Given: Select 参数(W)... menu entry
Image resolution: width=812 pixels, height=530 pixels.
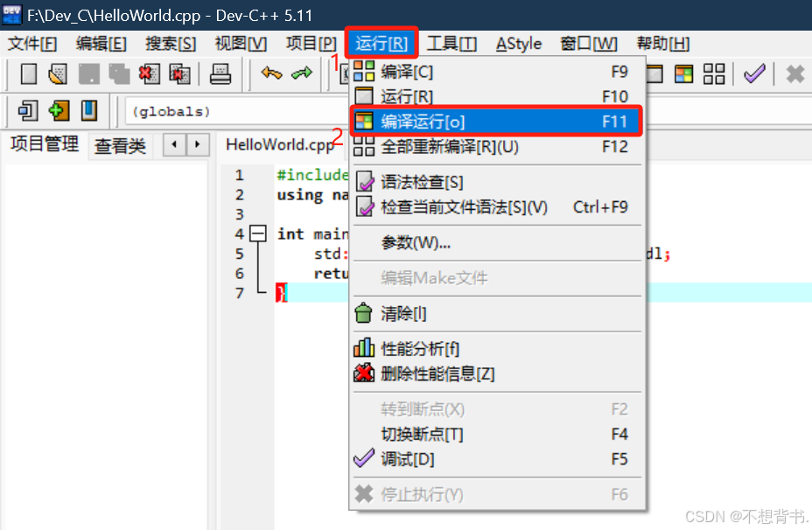Looking at the screenshot, I should click(x=497, y=242).
